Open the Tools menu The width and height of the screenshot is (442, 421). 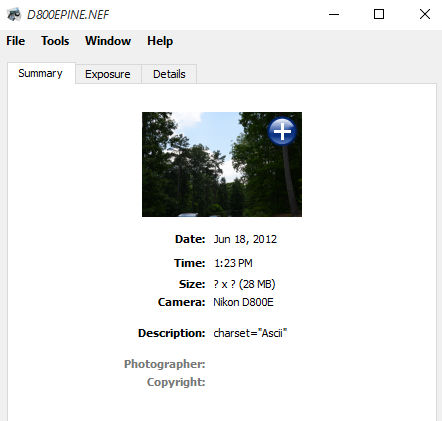[55, 41]
